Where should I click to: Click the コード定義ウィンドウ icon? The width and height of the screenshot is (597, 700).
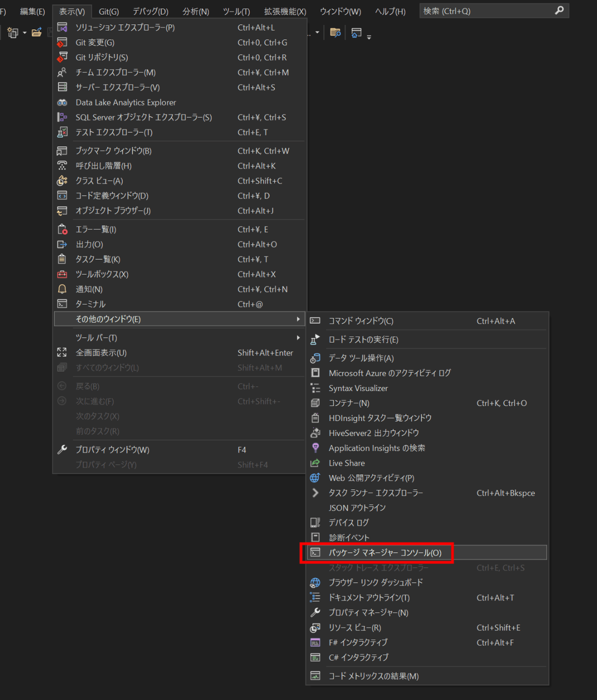point(62,195)
